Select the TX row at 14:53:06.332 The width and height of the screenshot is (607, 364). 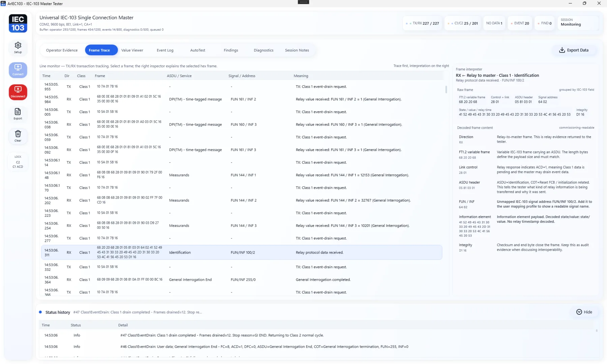[241, 267]
